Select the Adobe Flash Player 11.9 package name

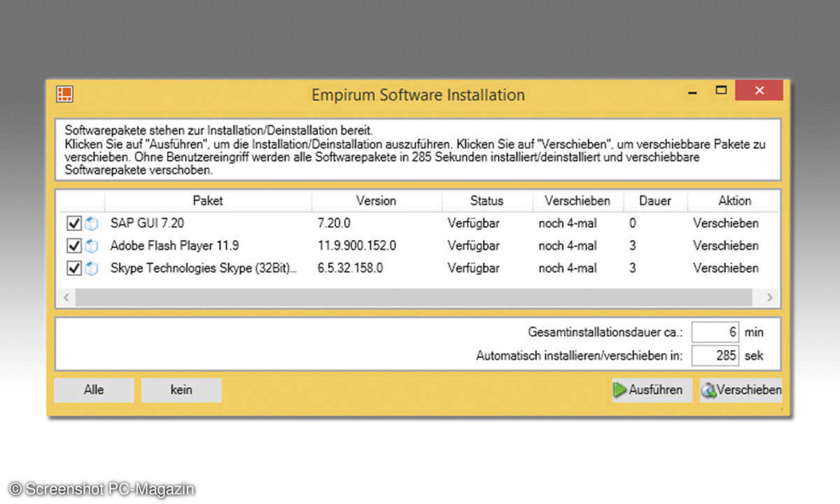coord(174,246)
